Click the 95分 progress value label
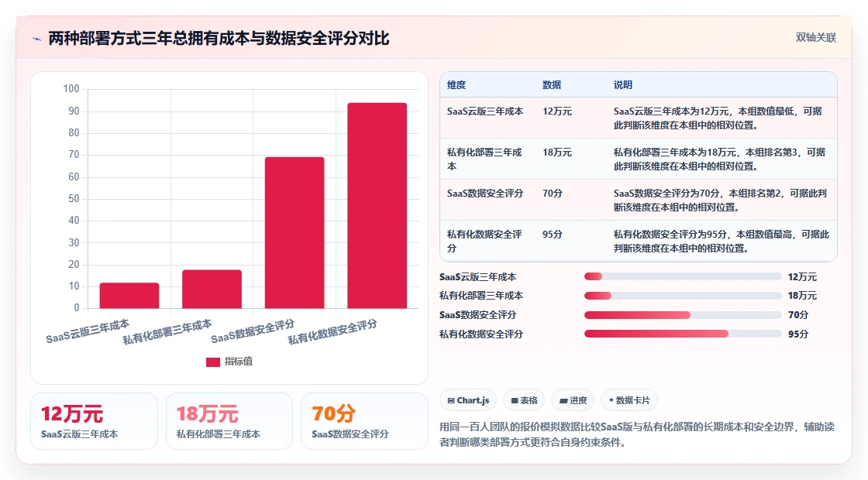The image size is (868, 480). (x=798, y=334)
